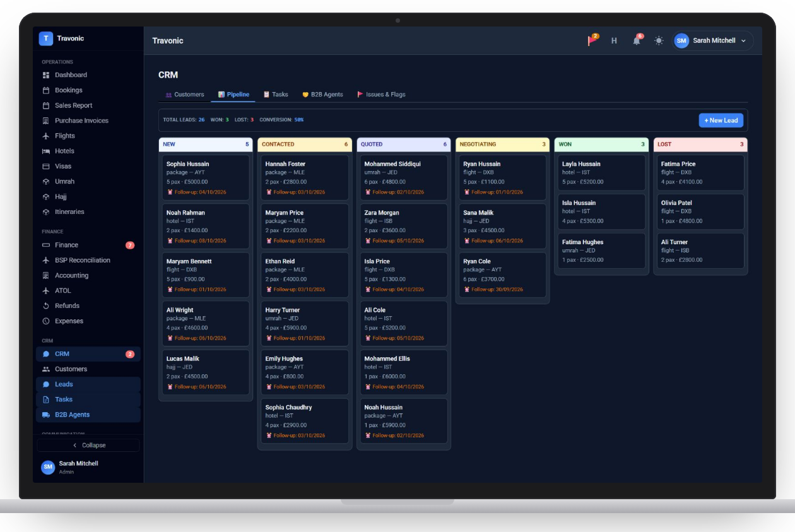Click BSP Reconciliation plane icon
The height and width of the screenshot is (532, 795).
[x=46, y=260]
